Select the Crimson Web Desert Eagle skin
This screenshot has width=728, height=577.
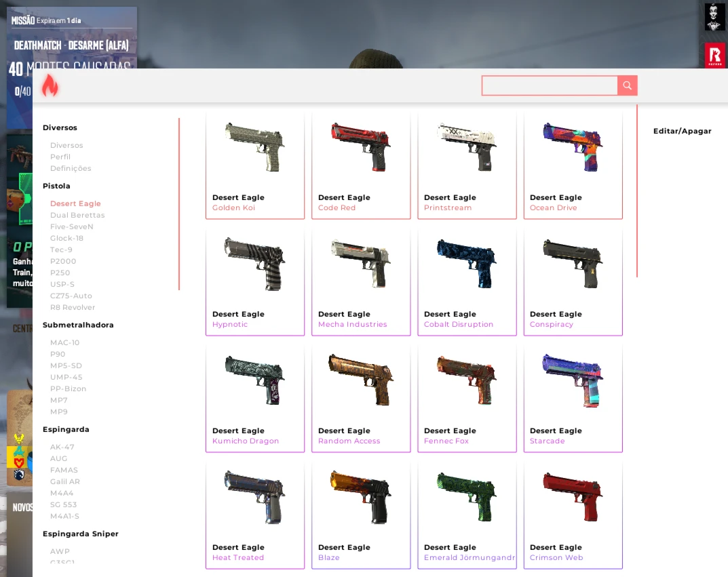[573, 515]
